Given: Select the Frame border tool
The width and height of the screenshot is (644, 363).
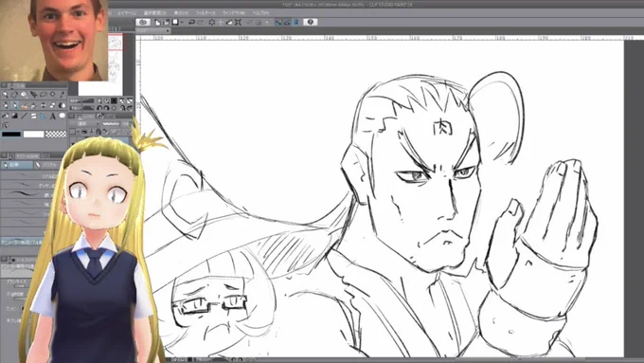Looking at the screenshot, I should tap(34, 116).
